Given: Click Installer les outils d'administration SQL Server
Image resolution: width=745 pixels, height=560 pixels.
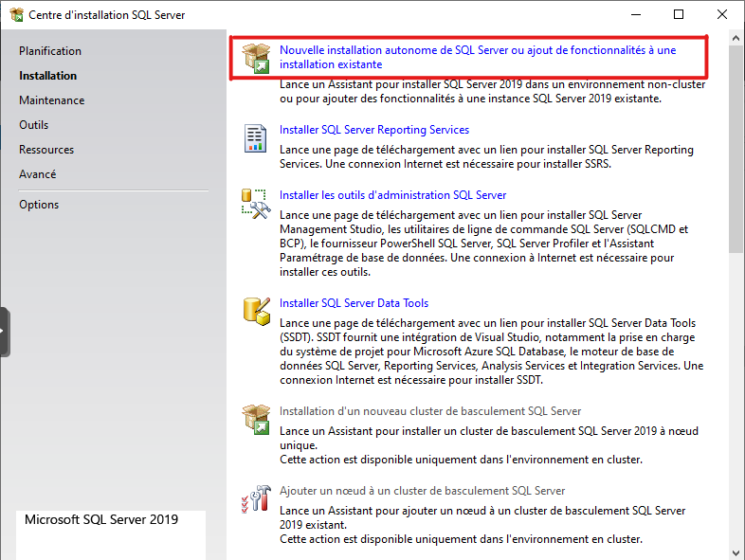Looking at the screenshot, I should click(392, 195).
